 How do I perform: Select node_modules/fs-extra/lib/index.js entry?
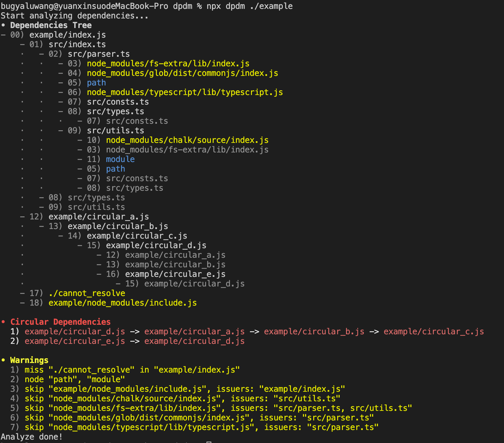point(168,63)
